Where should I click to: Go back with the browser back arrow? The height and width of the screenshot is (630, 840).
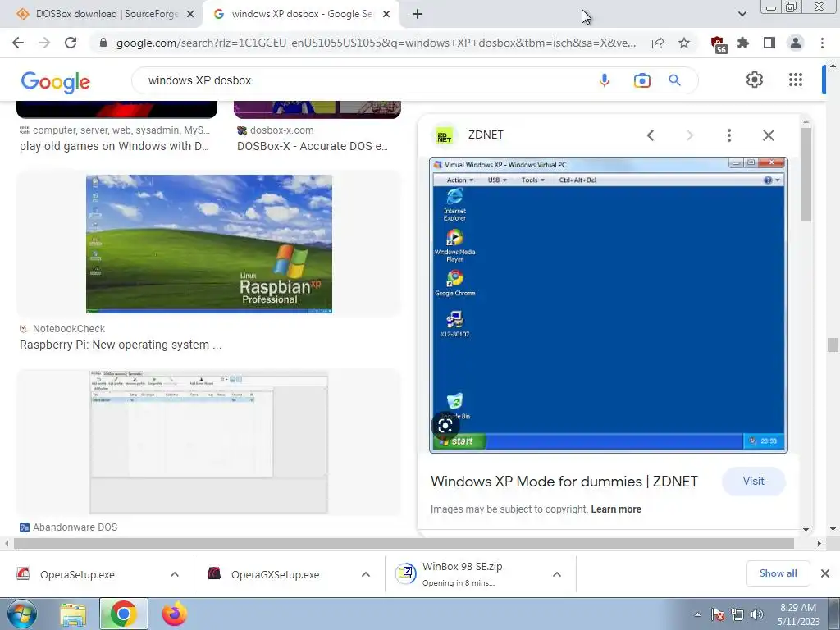pos(18,43)
